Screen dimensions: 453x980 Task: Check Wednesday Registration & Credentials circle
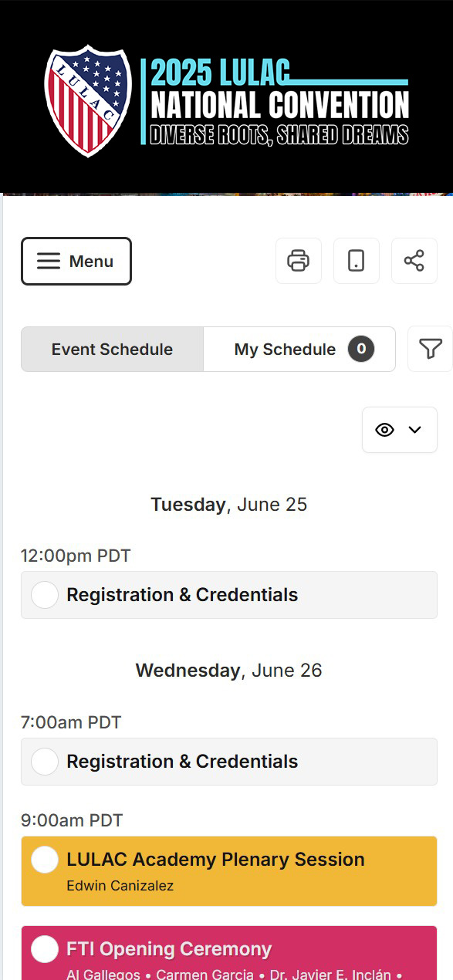coord(45,762)
